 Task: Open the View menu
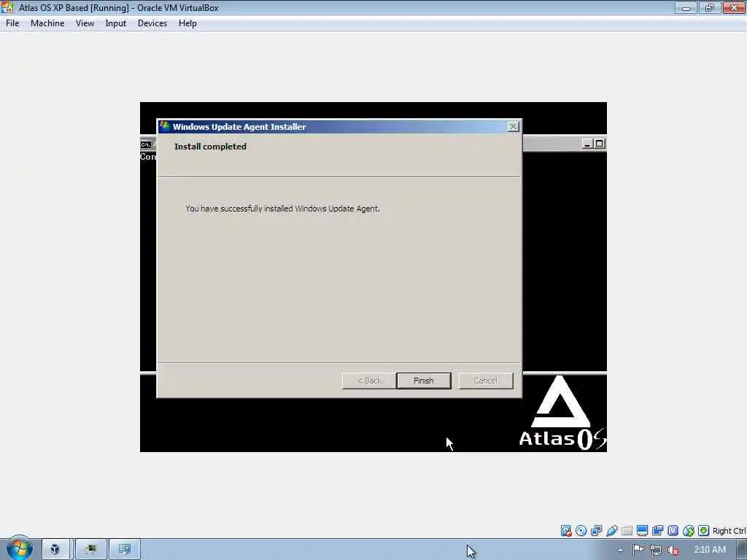pos(85,23)
